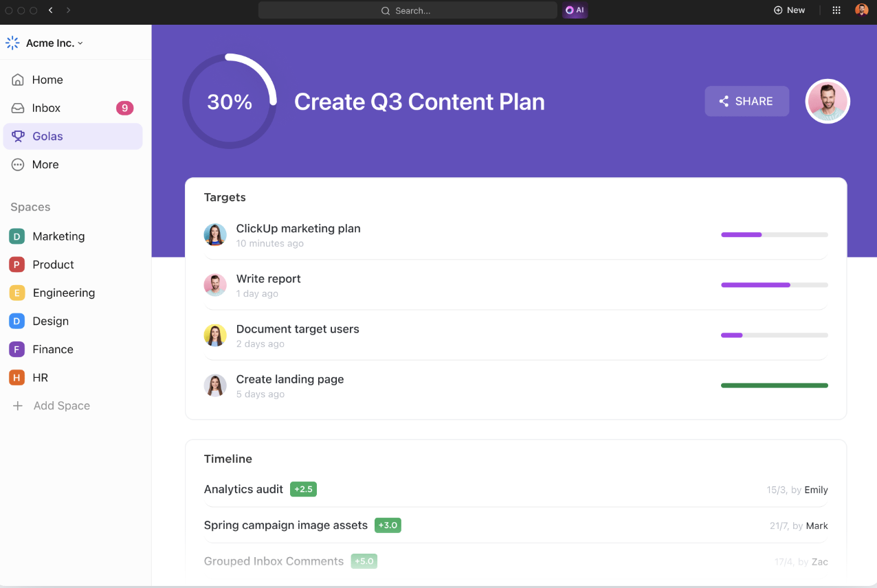Click the Golas trophy icon

click(x=19, y=136)
